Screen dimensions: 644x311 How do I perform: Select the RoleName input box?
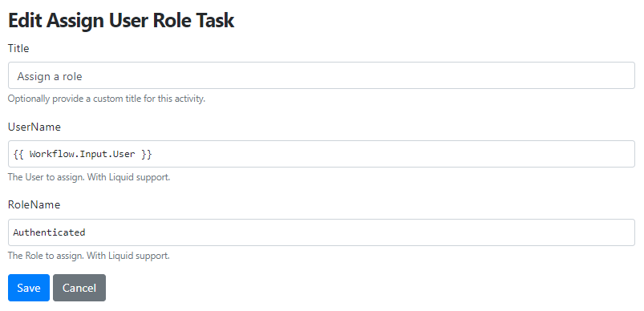[x=322, y=232]
